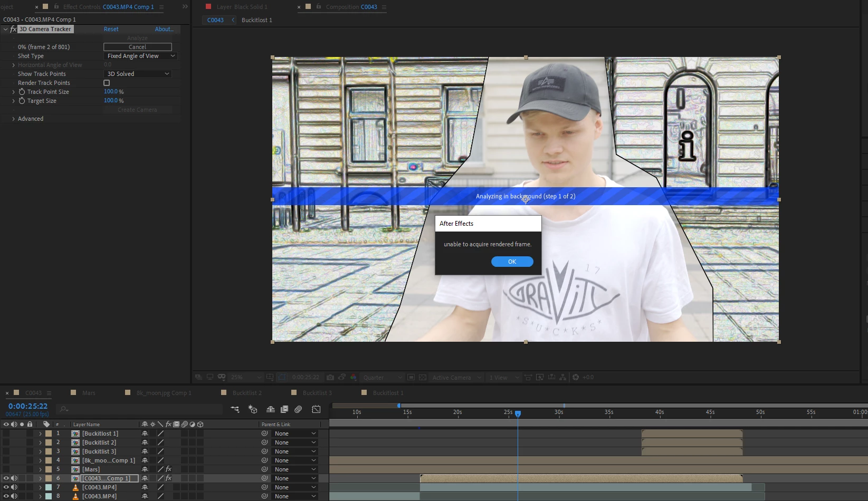The width and height of the screenshot is (868, 501).
Task: Open the Active Camera view dropdown
Action: tap(457, 378)
